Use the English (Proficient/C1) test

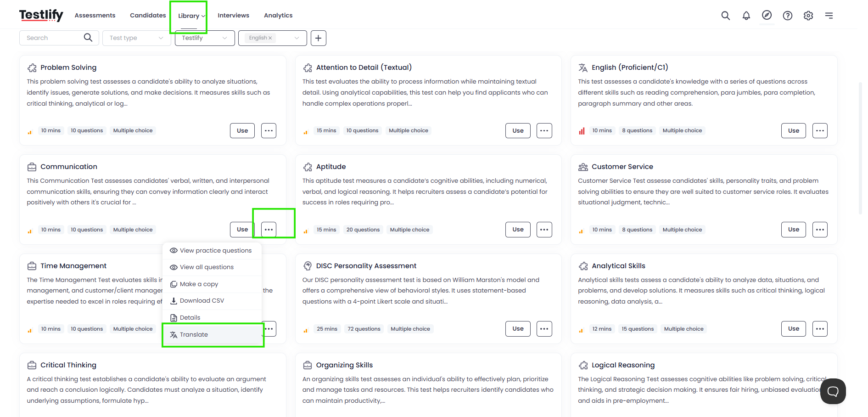pyautogui.click(x=794, y=130)
